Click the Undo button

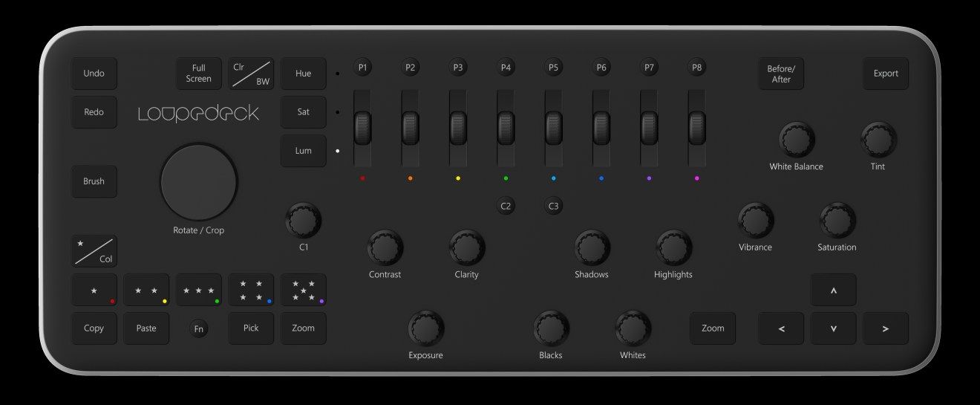pos(94,74)
